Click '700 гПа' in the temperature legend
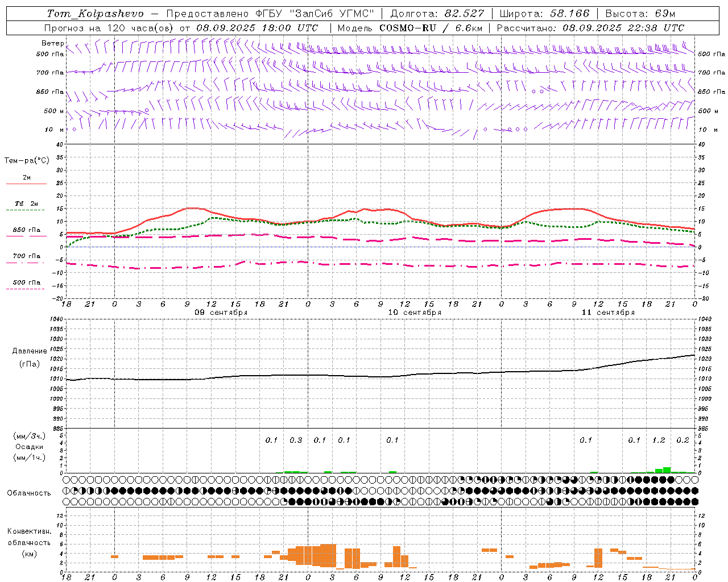Screen dimensions: 728x582 coord(27,256)
